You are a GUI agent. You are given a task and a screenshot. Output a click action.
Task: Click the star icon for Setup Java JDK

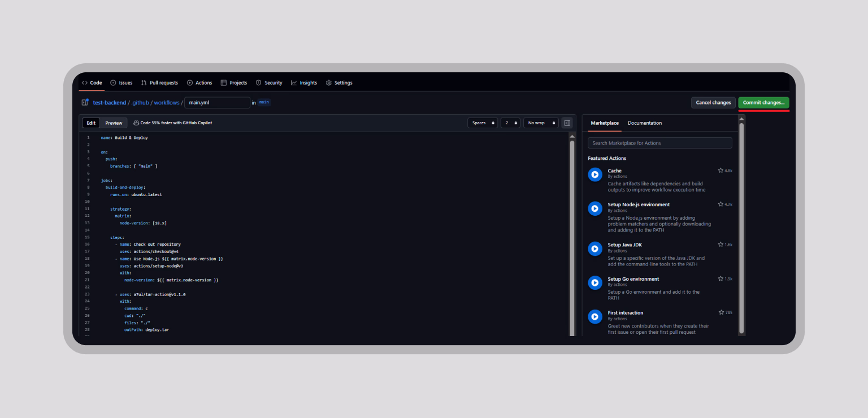pos(721,245)
